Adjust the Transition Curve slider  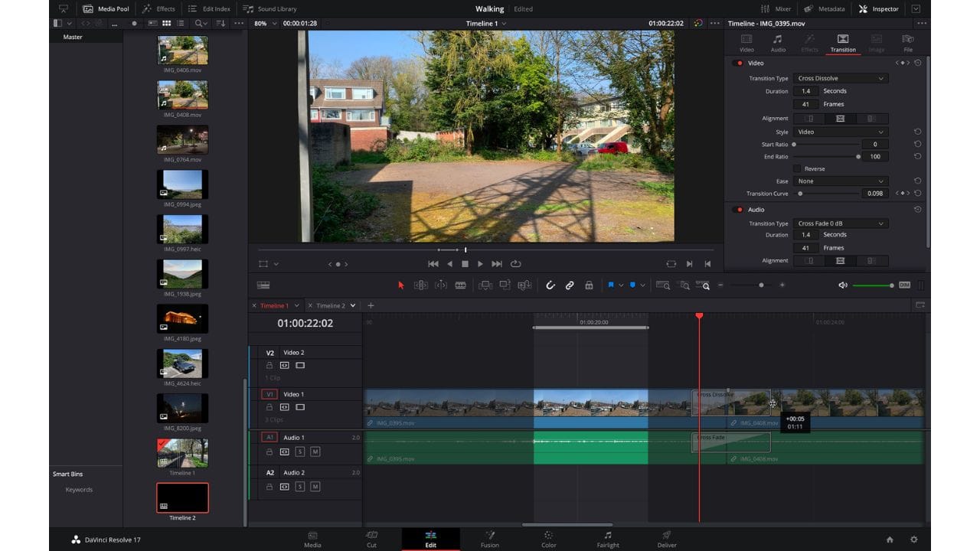(x=801, y=194)
